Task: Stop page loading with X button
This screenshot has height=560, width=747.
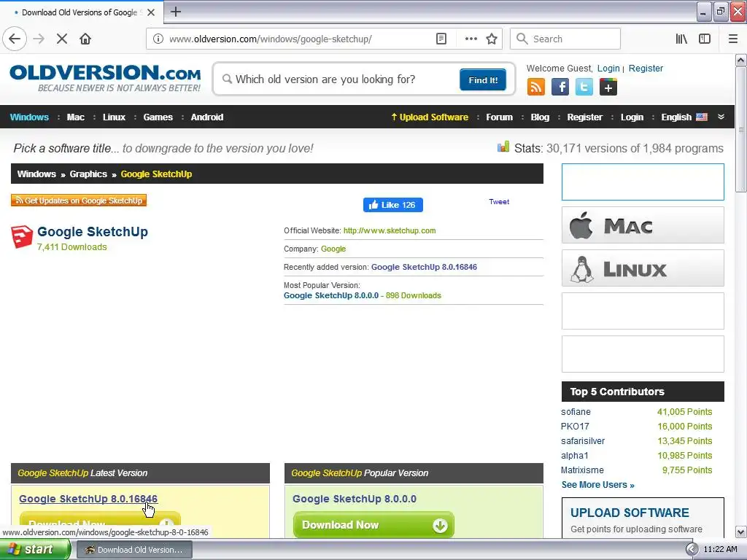Action: [62, 39]
